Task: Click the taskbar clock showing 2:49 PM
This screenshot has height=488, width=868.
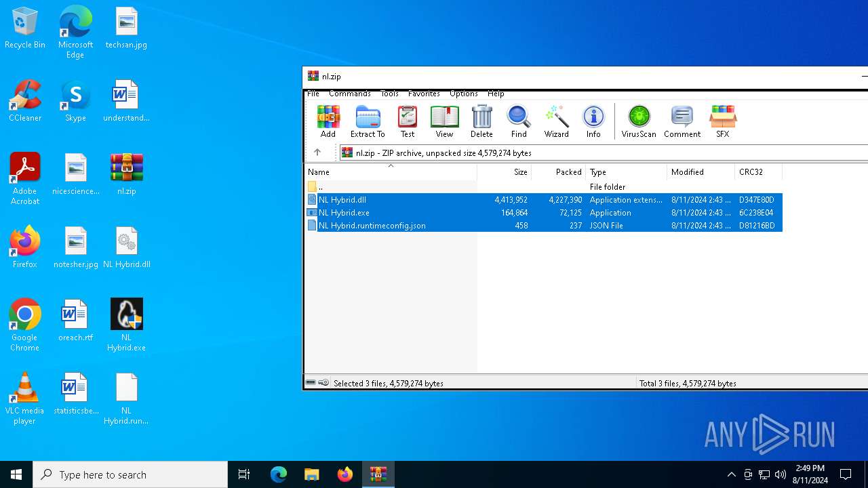Action: click(x=810, y=474)
